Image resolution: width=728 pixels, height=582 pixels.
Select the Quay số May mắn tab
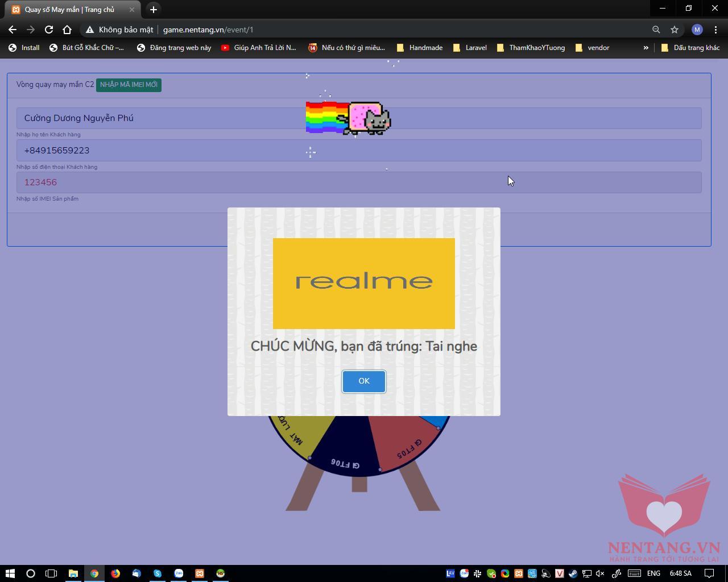click(x=69, y=10)
